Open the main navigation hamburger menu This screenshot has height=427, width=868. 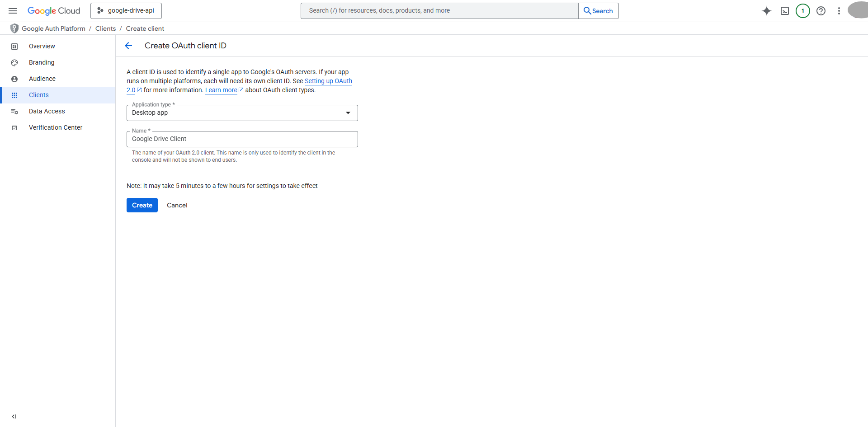tap(13, 11)
